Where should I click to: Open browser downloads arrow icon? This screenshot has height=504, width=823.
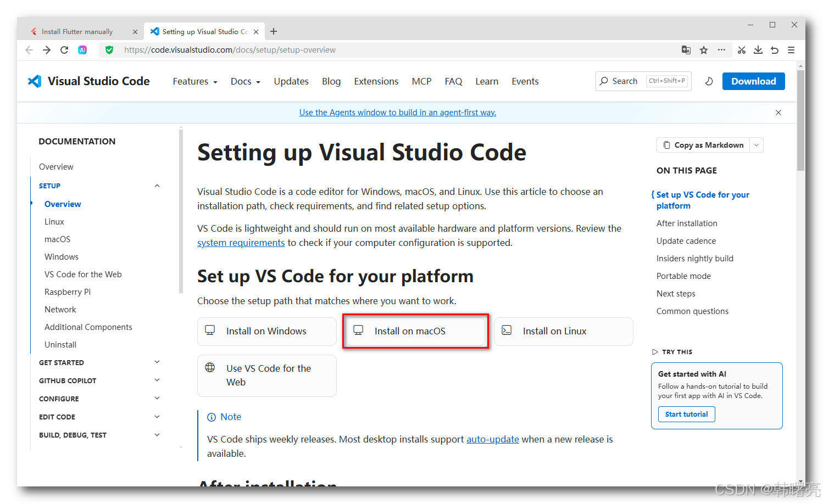[758, 50]
